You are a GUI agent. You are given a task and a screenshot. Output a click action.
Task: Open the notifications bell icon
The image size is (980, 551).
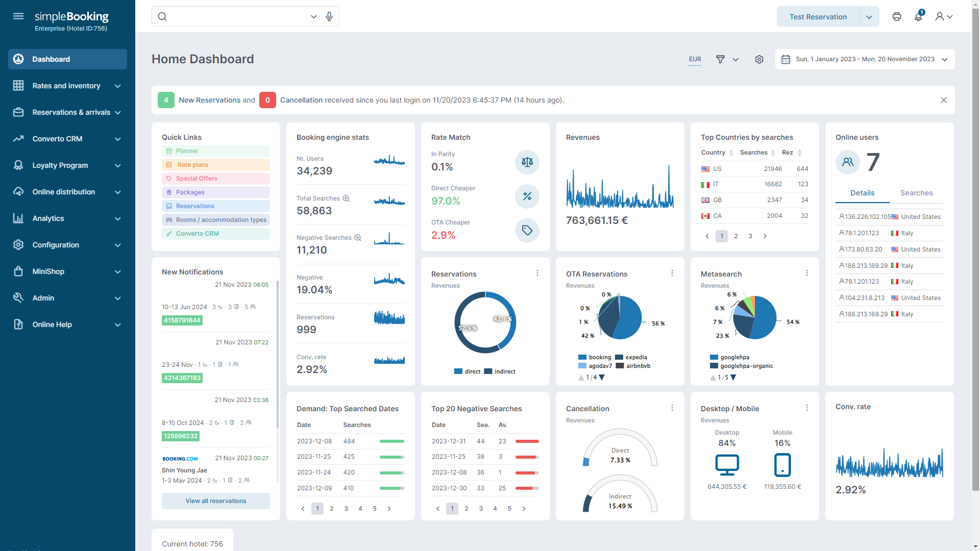(918, 16)
